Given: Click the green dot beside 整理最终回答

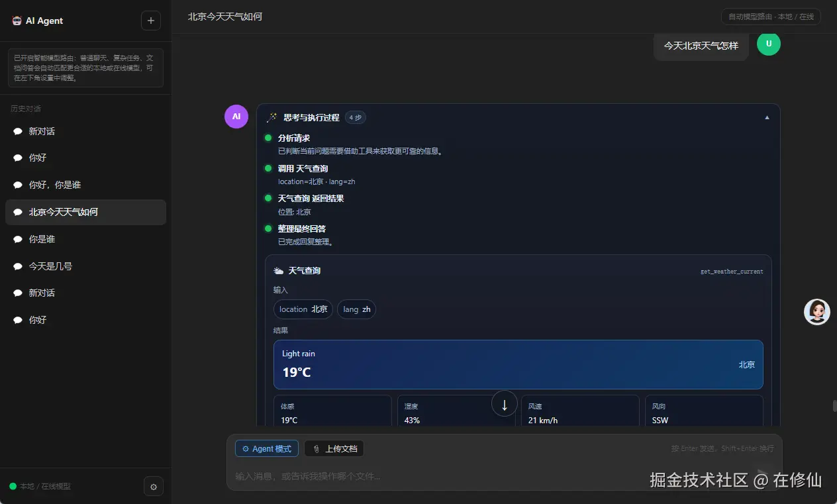Looking at the screenshot, I should click(268, 228).
